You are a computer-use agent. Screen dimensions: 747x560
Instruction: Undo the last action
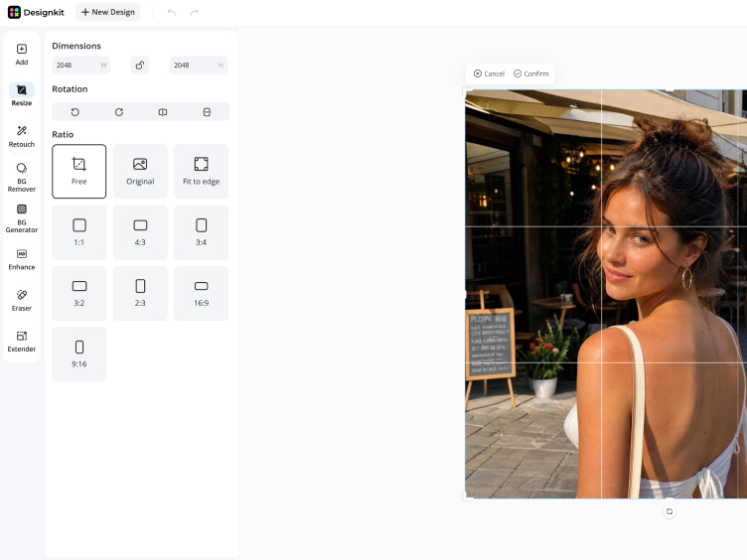[x=172, y=12]
